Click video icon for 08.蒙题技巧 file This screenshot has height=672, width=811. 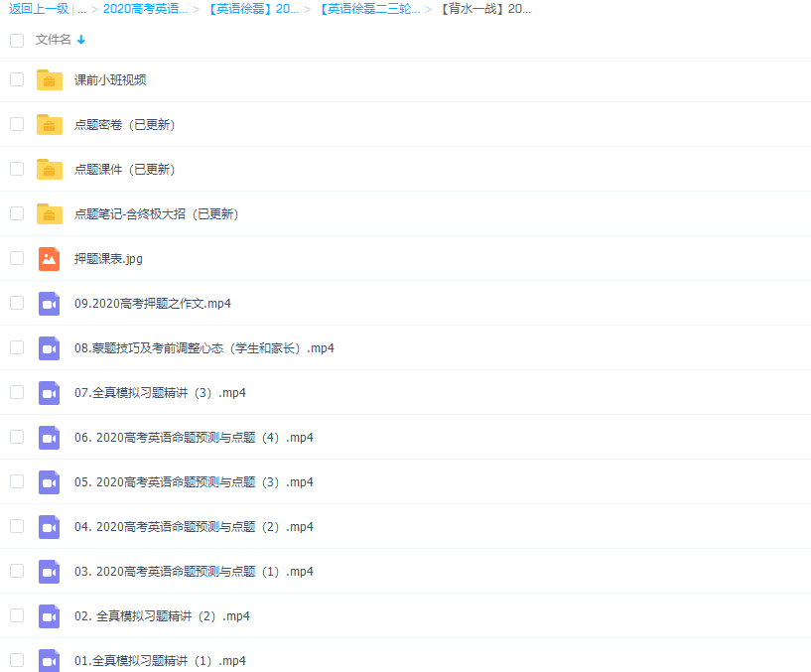50,347
